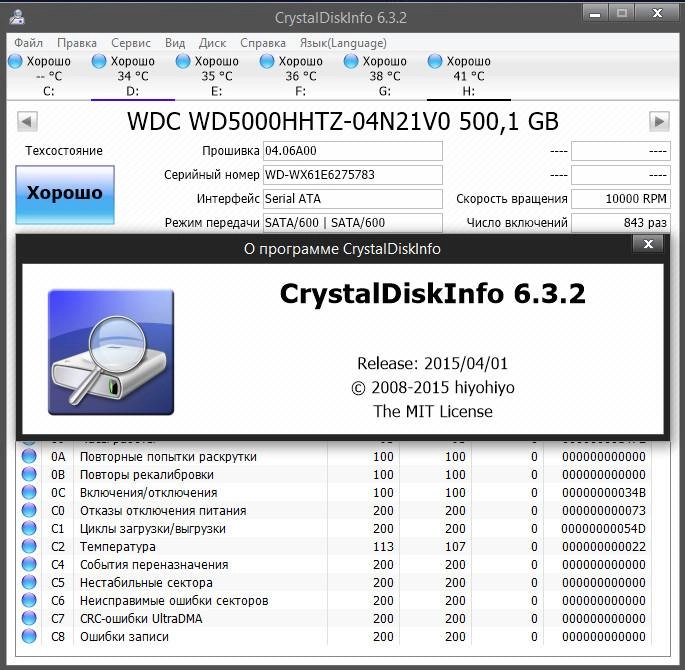Screen dimensions: 685x670
Task: Open the Язык(Language) menu
Action: click(x=343, y=43)
